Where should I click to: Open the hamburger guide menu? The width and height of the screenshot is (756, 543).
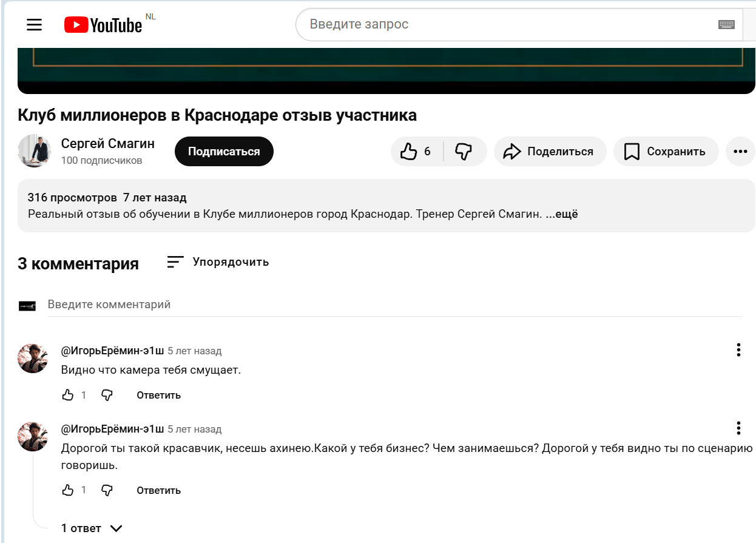click(x=35, y=25)
